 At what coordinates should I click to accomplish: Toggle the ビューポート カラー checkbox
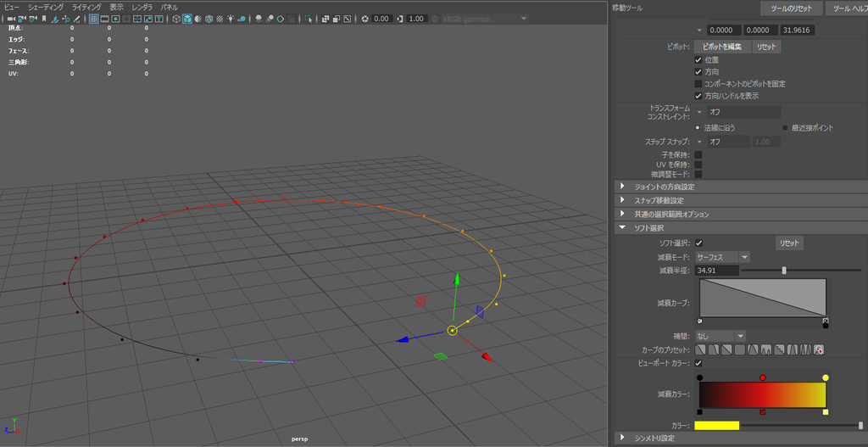(x=698, y=363)
